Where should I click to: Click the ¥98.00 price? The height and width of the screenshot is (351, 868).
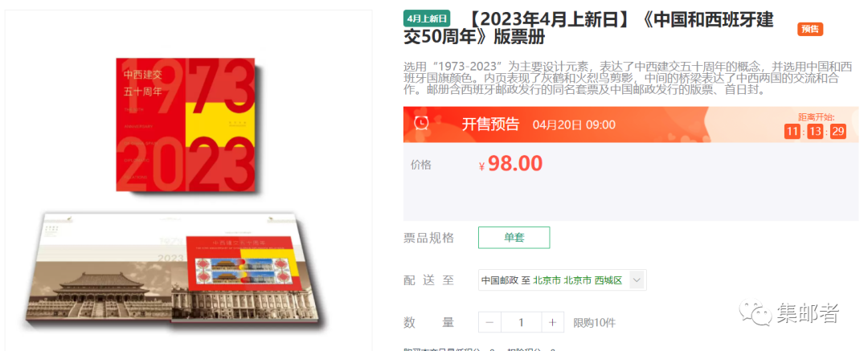[510, 163]
